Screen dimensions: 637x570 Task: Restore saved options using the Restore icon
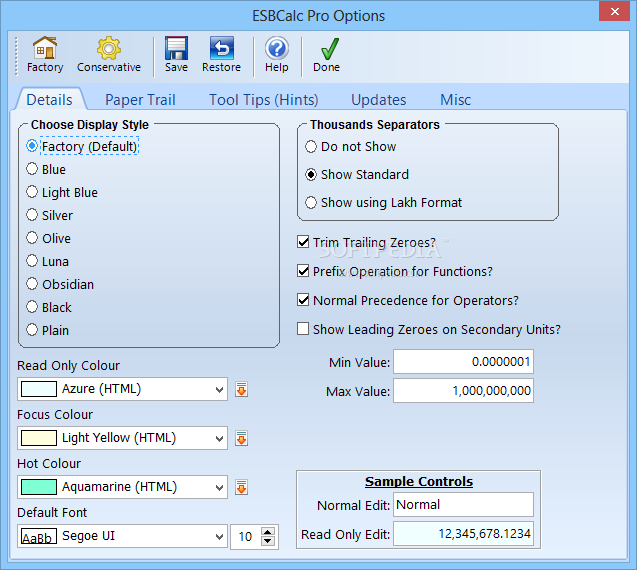click(221, 48)
